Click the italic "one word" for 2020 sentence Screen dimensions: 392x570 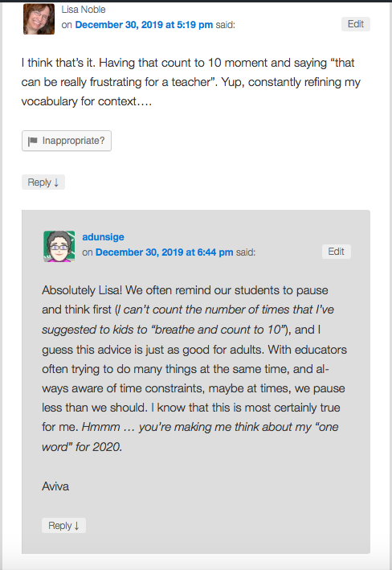click(x=190, y=437)
